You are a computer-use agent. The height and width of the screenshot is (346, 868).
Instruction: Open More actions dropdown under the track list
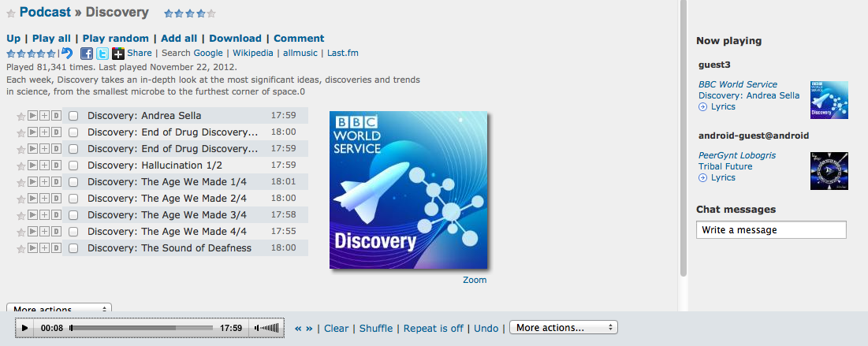pos(59,308)
